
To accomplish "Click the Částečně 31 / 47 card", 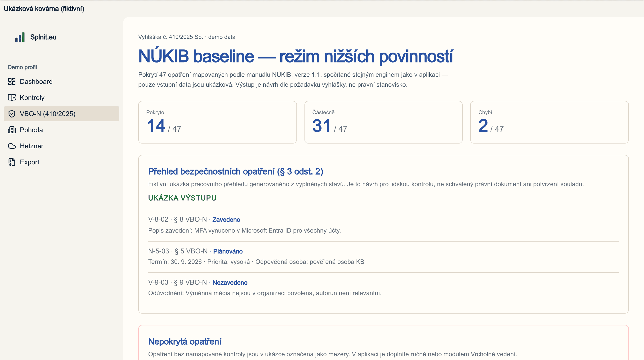I will [384, 122].
